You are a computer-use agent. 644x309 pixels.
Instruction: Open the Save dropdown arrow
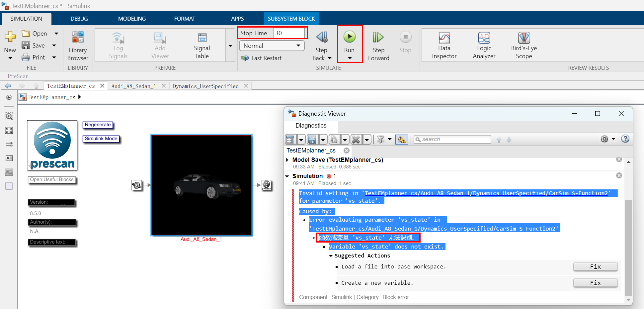(x=54, y=46)
